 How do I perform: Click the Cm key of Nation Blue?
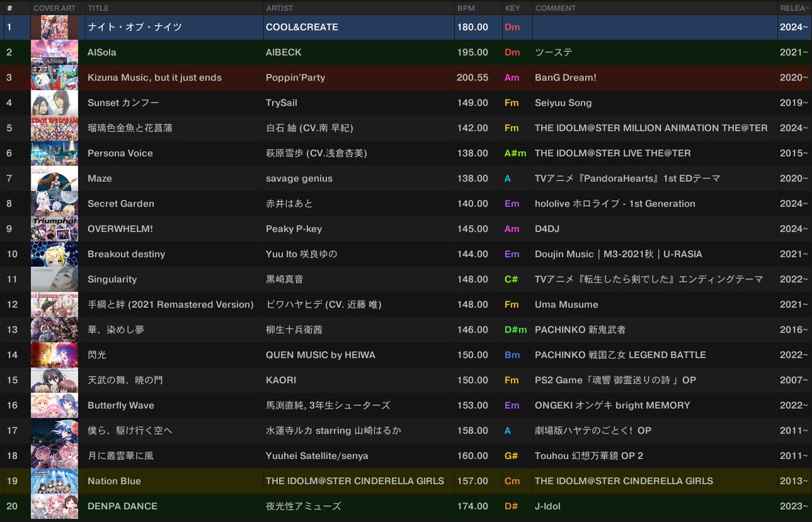(x=512, y=481)
